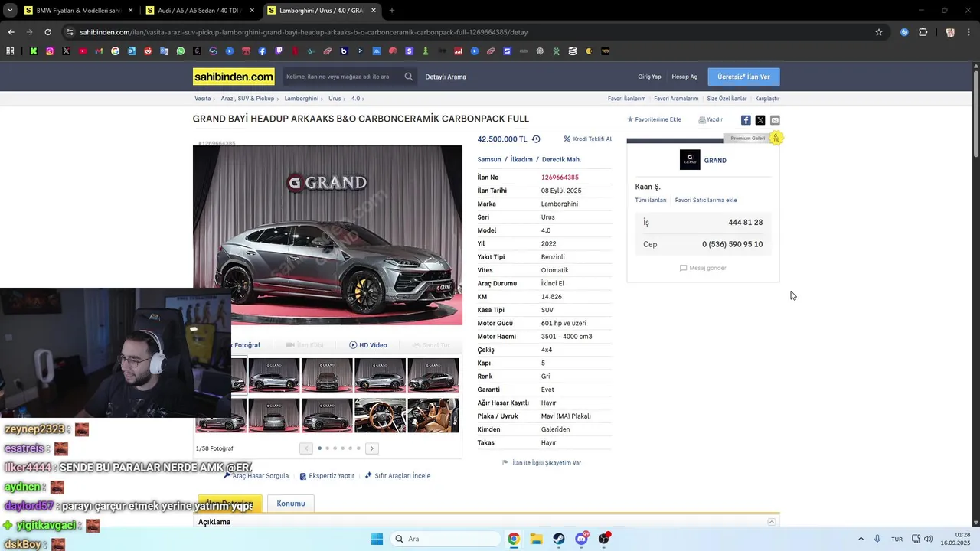Click the Ücretsiz İlan Ver button
Image resolution: width=980 pixels, height=551 pixels.
click(x=744, y=77)
